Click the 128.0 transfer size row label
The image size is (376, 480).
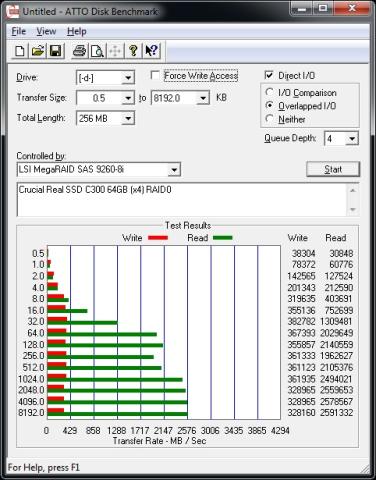pos(33,345)
